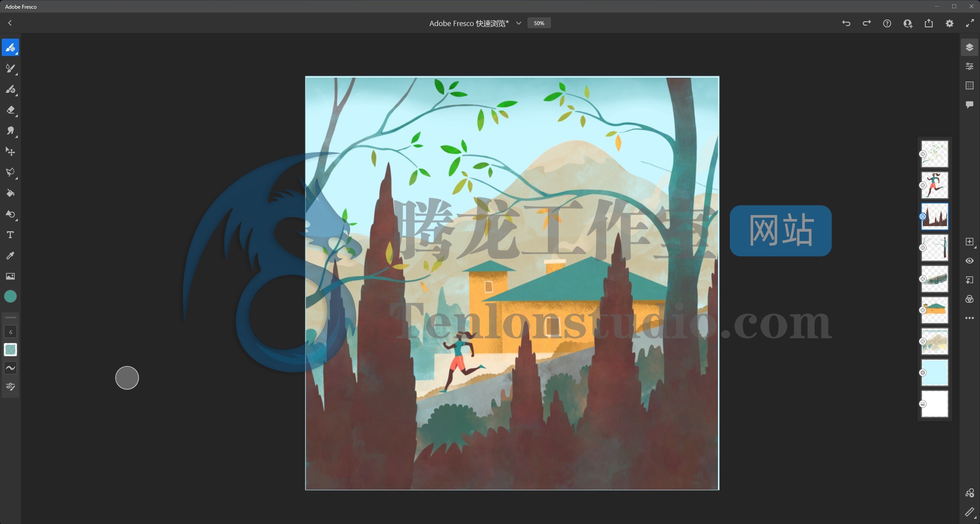
Task: Go back to the home screen
Action: pos(10,23)
